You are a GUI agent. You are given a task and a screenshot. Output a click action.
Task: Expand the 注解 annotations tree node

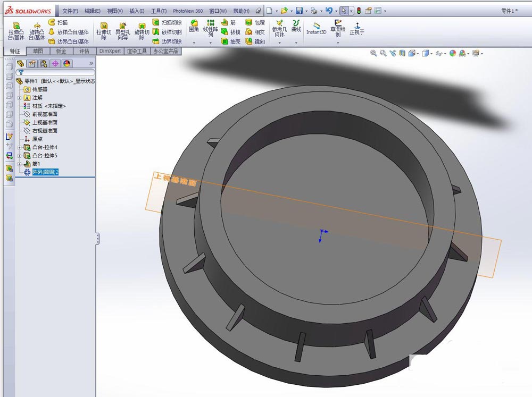coord(20,98)
